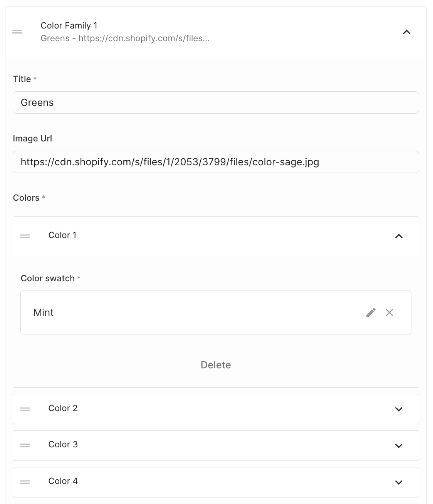This screenshot has height=504, width=433.
Task: Expand the Color 4 section chevron
Action: [399, 482]
